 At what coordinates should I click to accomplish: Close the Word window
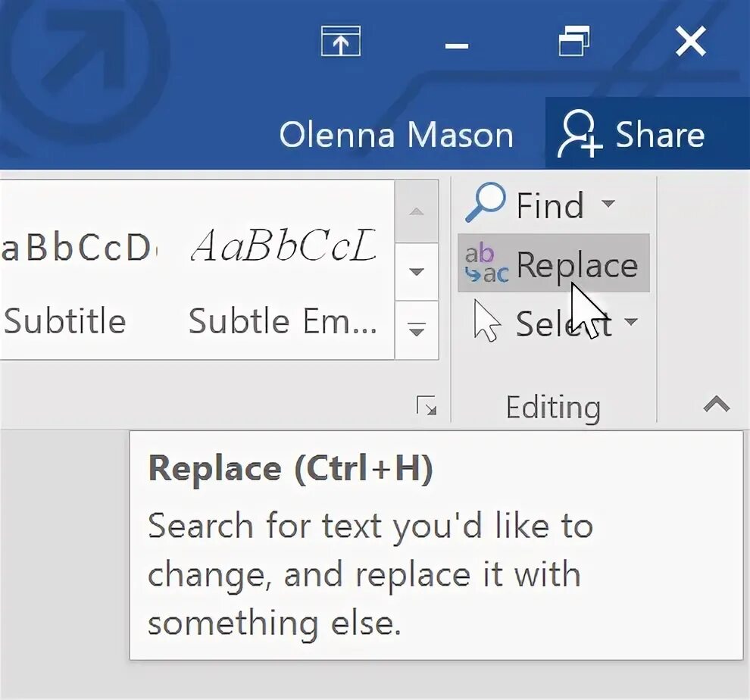(x=690, y=42)
